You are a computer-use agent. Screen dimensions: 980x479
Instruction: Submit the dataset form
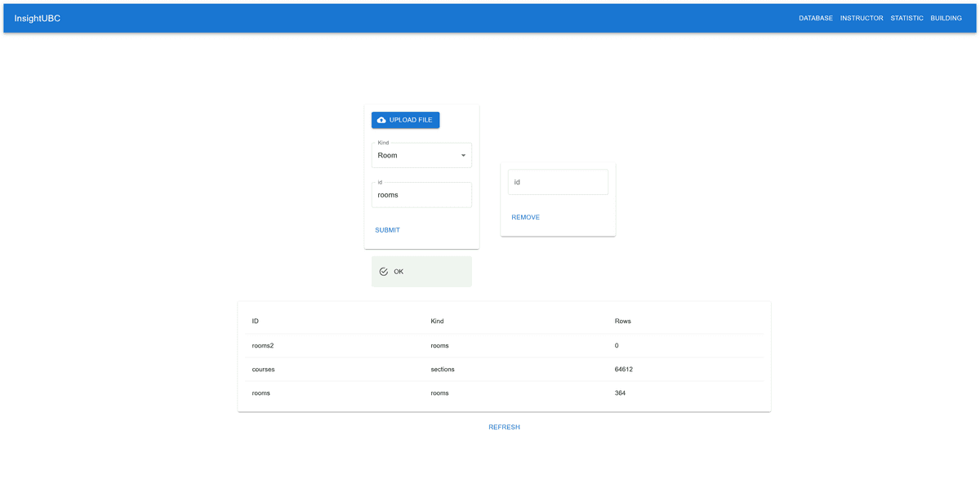387,230
